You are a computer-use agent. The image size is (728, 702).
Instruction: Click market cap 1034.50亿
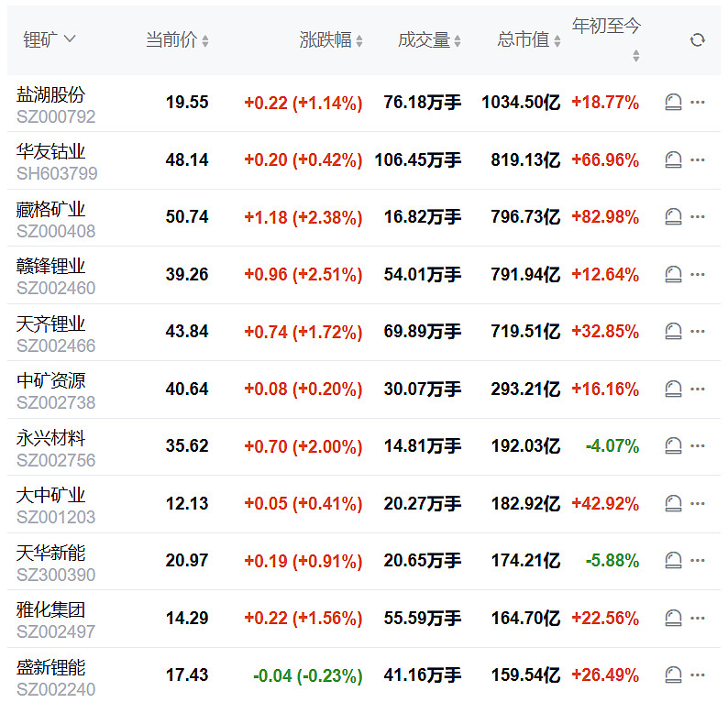521,102
